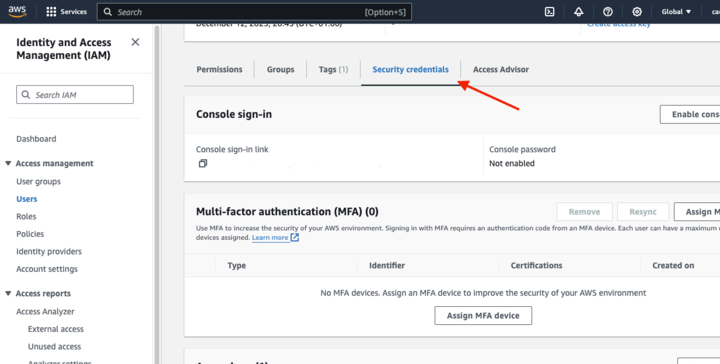The image size is (720, 364).
Task: Close the IAM navigation panel
Action: (x=135, y=42)
